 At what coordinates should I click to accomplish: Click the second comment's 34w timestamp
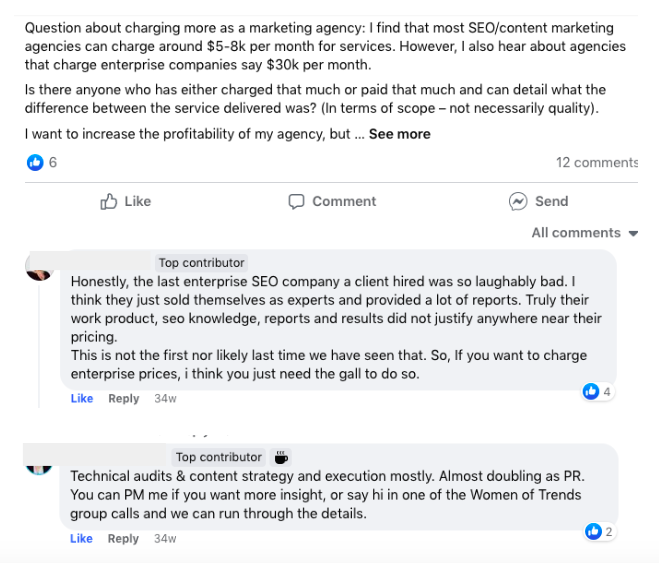165,539
